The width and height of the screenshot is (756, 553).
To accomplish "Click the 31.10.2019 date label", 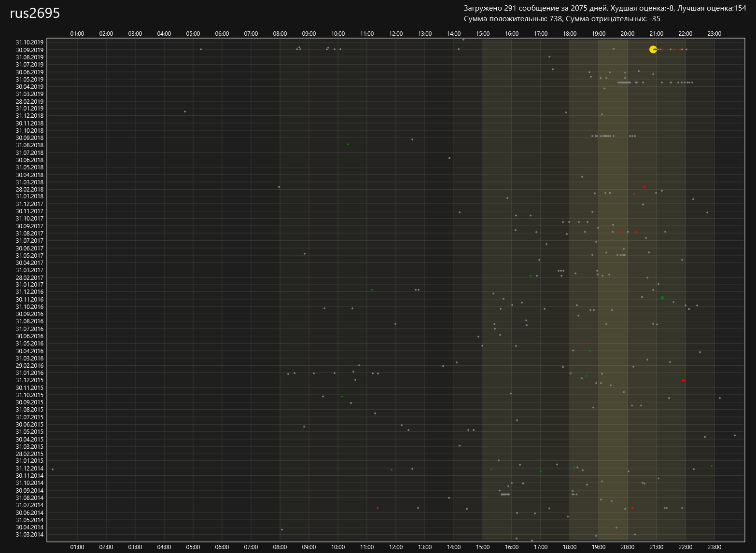I will pyautogui.click(x=29, y=42).
